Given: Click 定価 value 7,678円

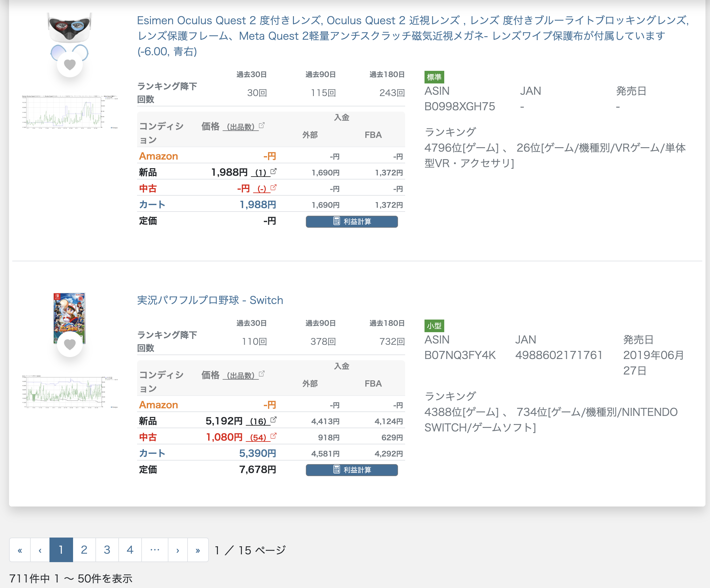Looking at the screenshot, I should (258, 469).
